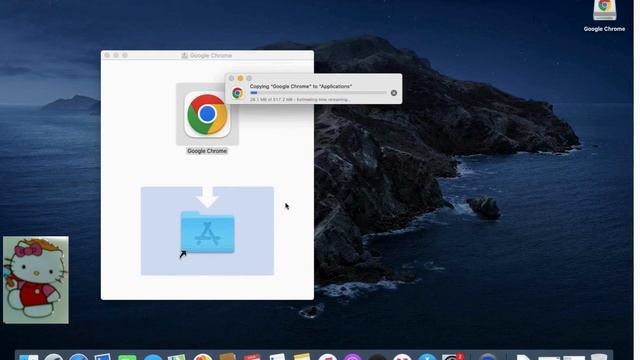Minimize the Google Chrome installer window

pos(116,55)
